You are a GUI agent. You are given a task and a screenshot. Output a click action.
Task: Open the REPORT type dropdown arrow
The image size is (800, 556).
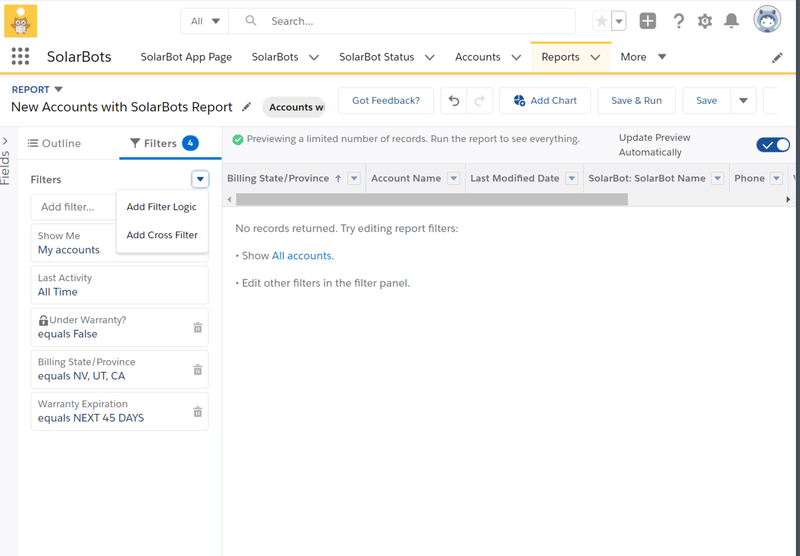(x=59, y=89)
